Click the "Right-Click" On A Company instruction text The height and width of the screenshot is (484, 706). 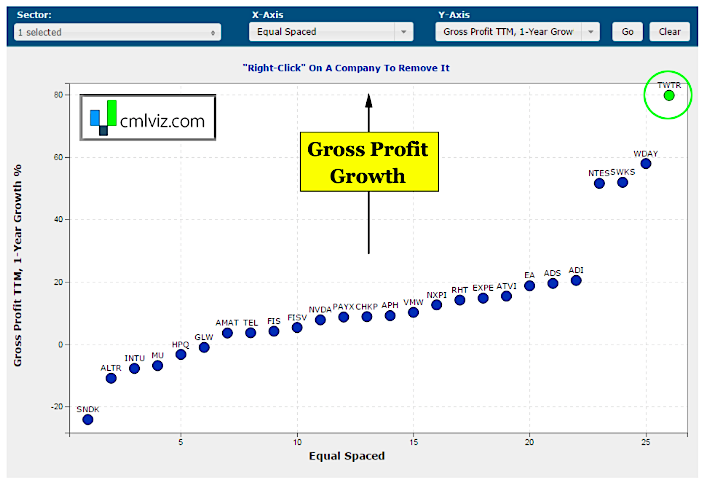point(346,68)
